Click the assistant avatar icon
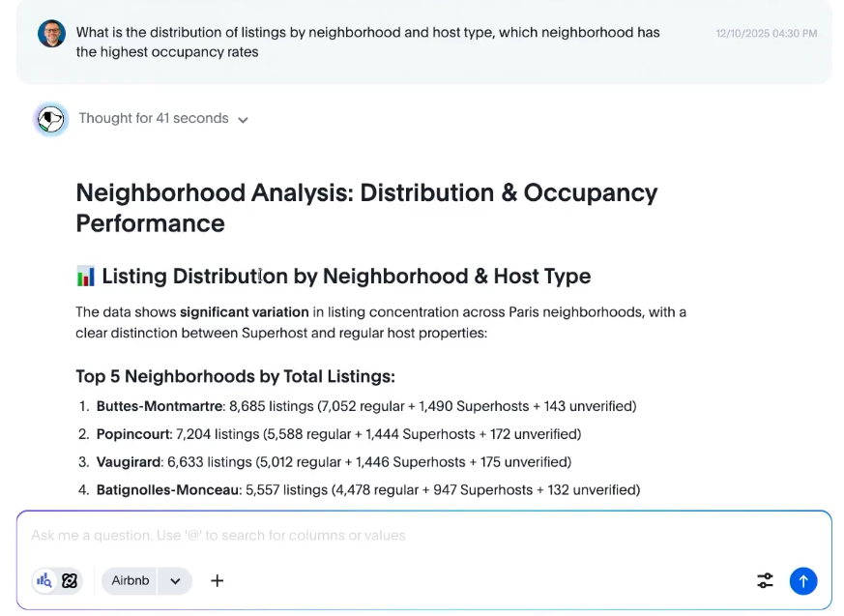Screen dimensions: 844x616 coord(50,119)
